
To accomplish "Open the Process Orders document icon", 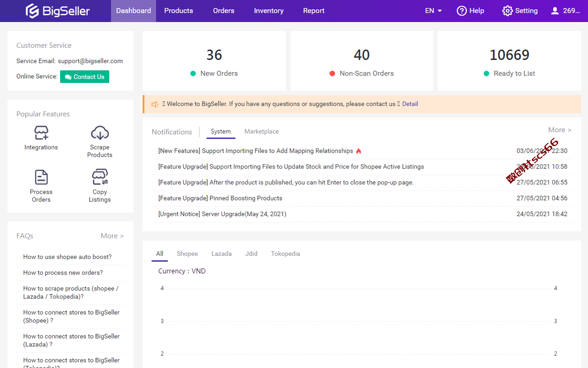I will point(41,177).
